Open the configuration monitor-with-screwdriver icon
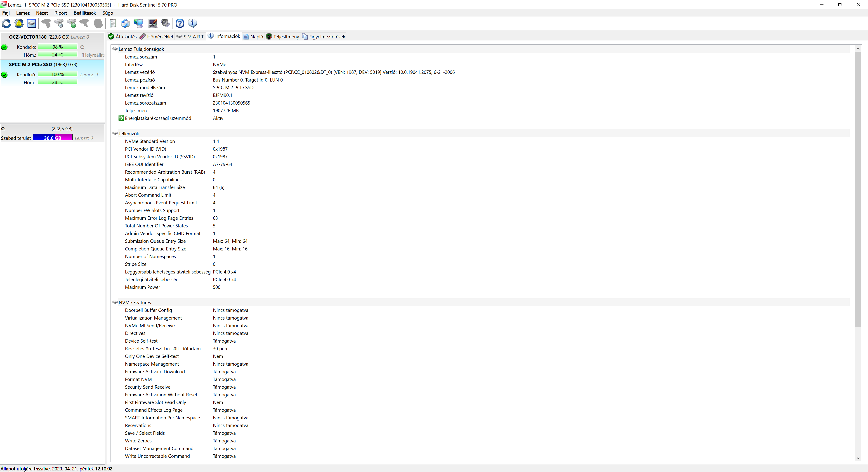 [153, 23]
